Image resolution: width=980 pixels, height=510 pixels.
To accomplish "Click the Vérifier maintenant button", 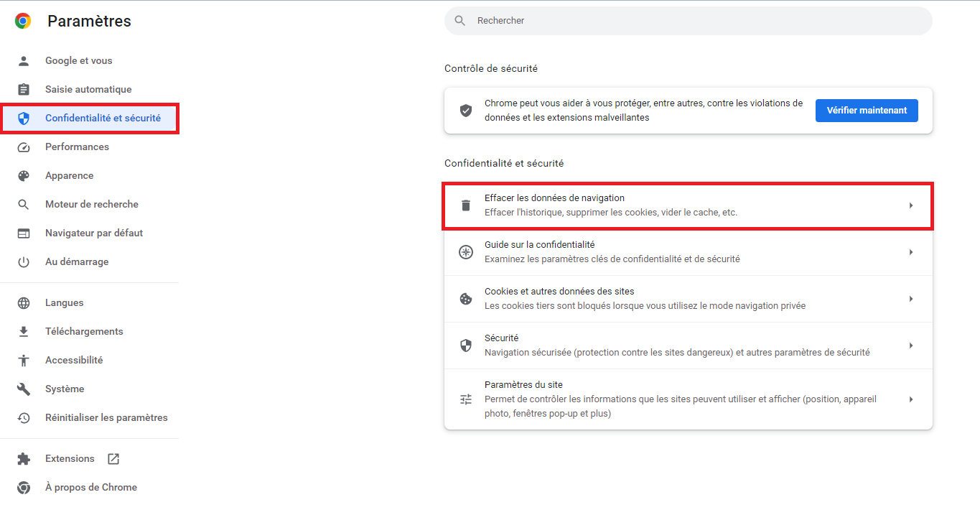I will [867, 110].
